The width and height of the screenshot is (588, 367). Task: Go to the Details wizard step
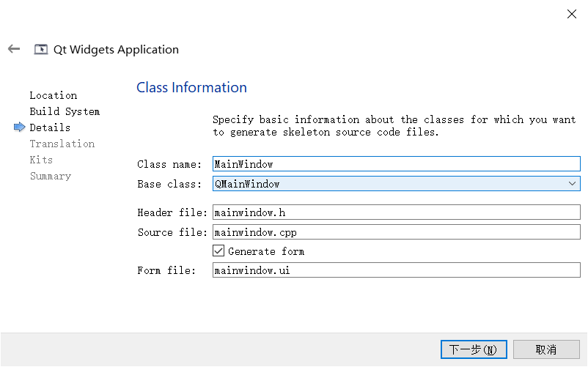click(50, 127)
